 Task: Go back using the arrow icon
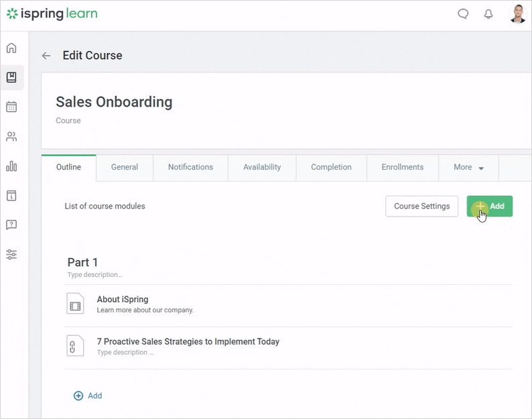[x=46, y=56]
